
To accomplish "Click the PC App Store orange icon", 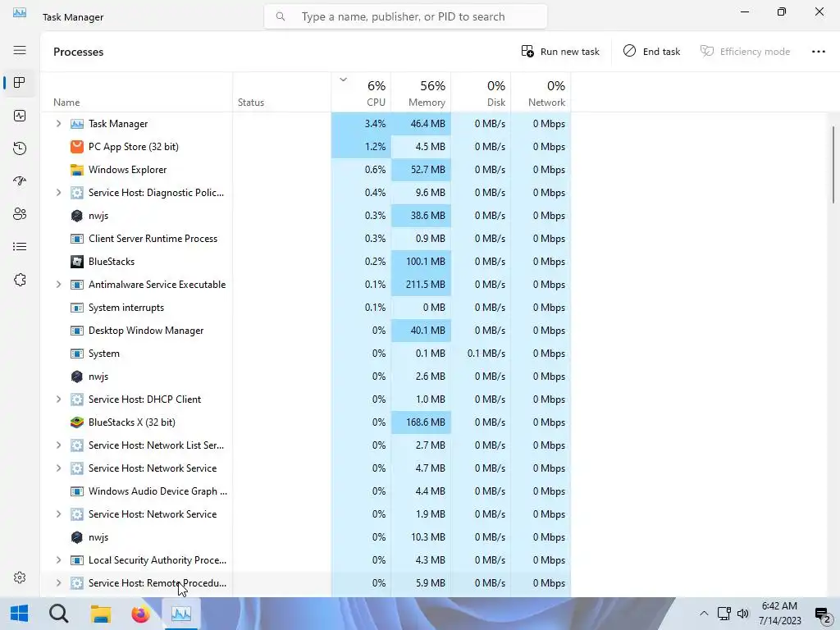I will [77, 147].
